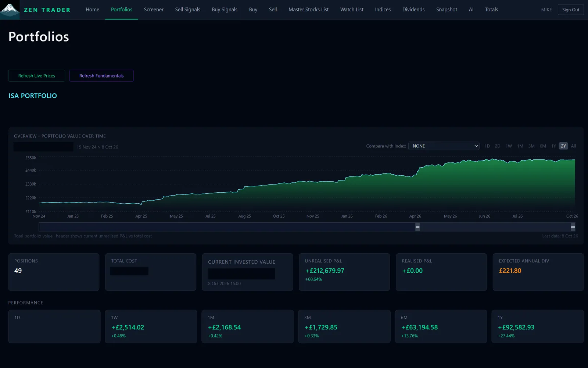Select the 2Y chart range
The height and width of the screenshot is (368, 588).
click(563, 146)
